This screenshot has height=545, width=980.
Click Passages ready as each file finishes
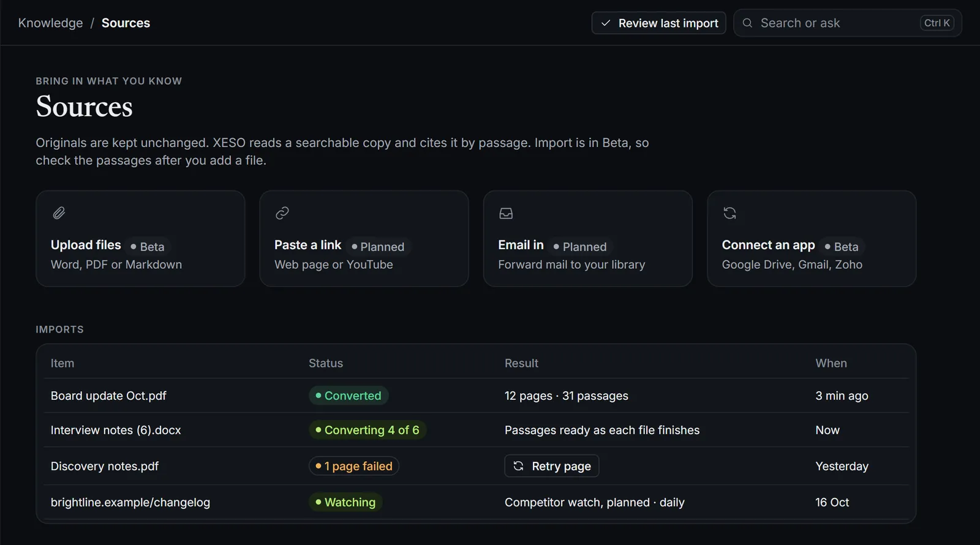pyautogui.click(x=602, y=430)
